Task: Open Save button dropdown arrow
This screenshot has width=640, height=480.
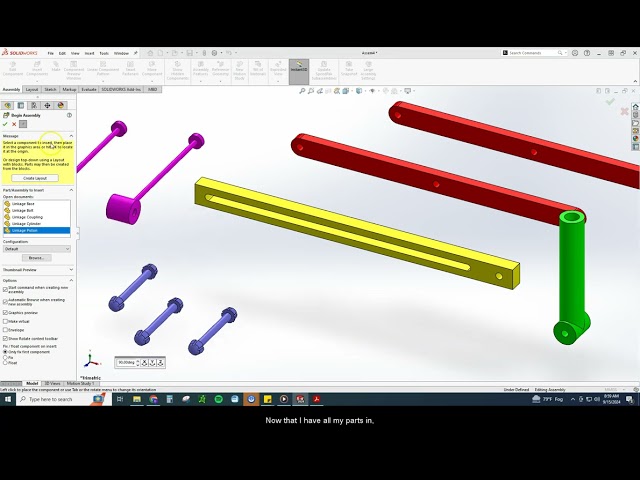Action: 196,53
